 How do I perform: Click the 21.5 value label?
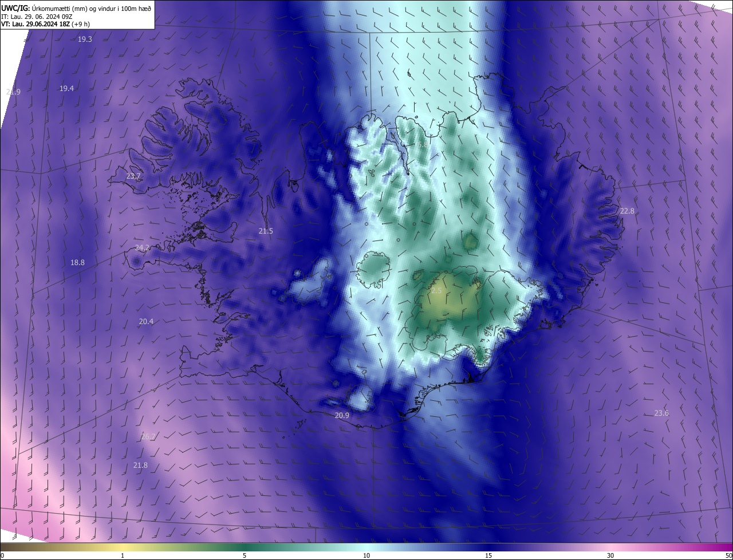click(266, 231)
